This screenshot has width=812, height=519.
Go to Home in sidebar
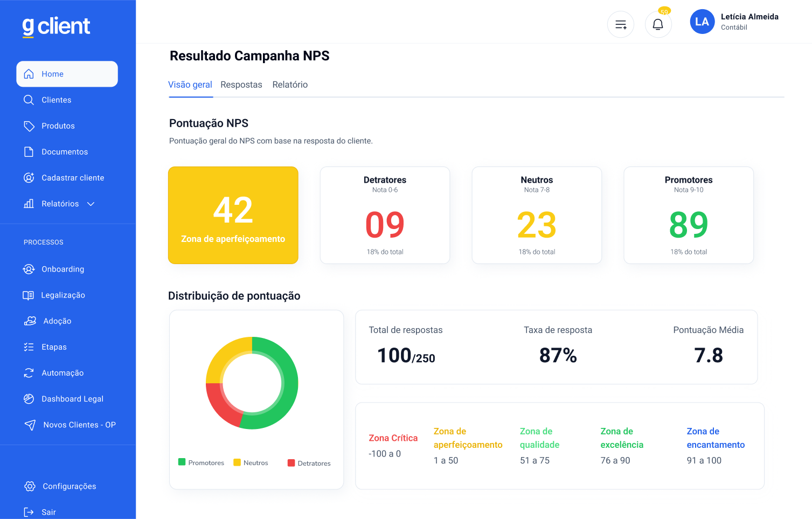pos(67,74)
